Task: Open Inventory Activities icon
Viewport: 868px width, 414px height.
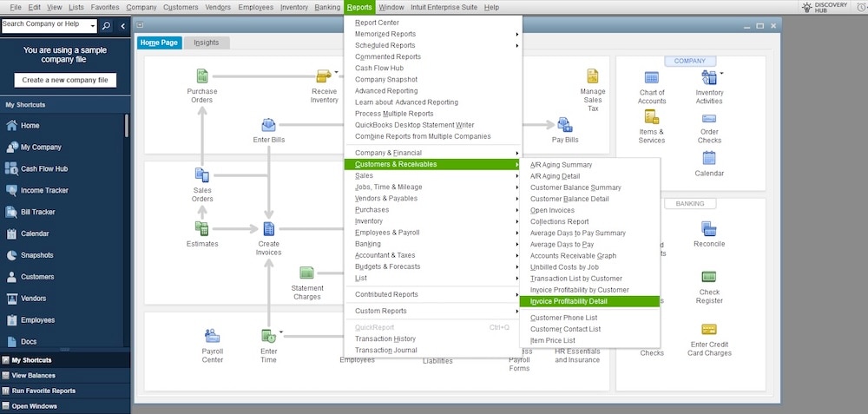Action: 708,77
